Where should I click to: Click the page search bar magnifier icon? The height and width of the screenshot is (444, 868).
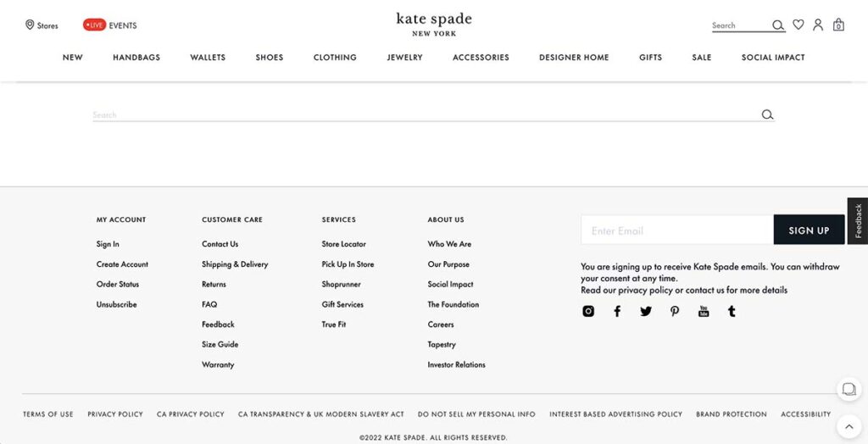click(767, 114)
